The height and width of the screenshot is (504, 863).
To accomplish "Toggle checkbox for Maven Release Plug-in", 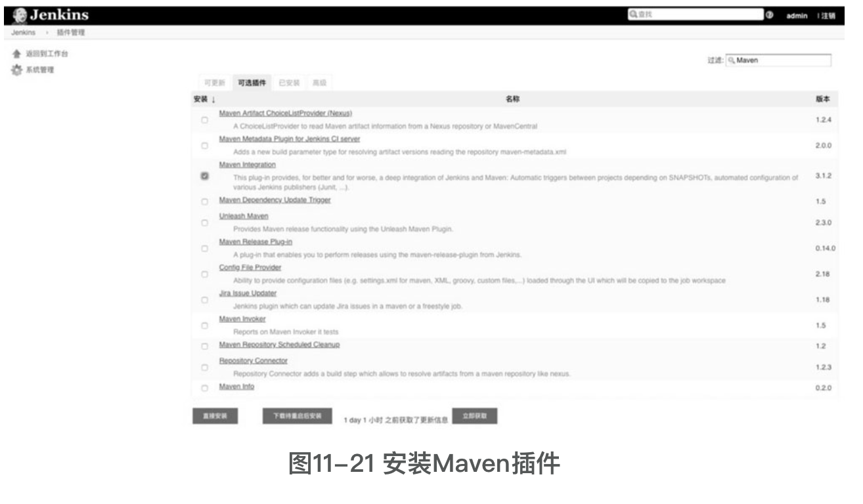I will [x=205, y=249].
